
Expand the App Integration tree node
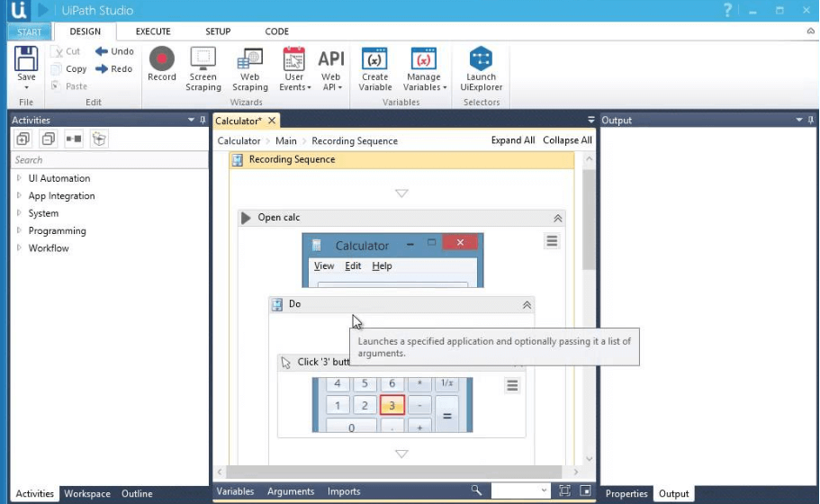coord(19,195)
